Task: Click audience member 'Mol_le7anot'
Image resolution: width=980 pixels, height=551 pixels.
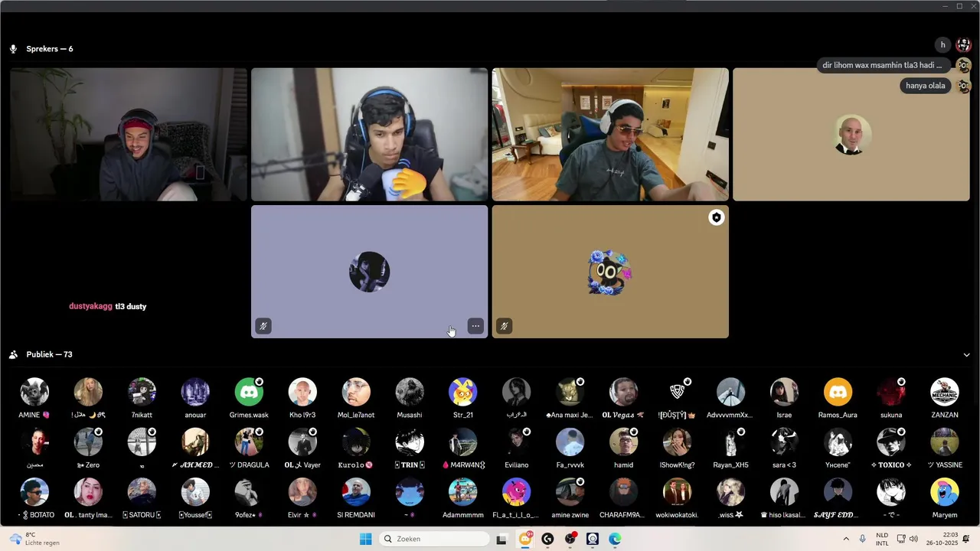Action: coord(356,398)
